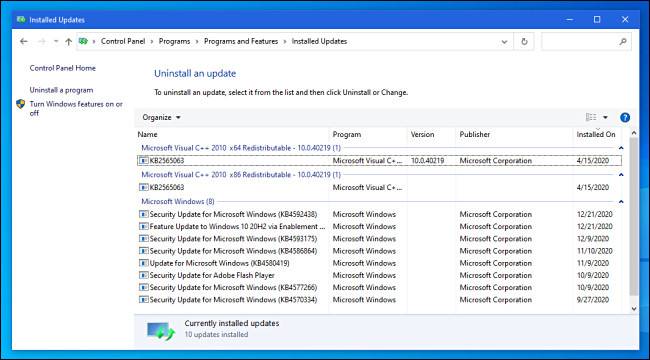650x360 pixels.
Task: Click forward navigation arrow
Action: pyautogui.click(x=42, y=41)
